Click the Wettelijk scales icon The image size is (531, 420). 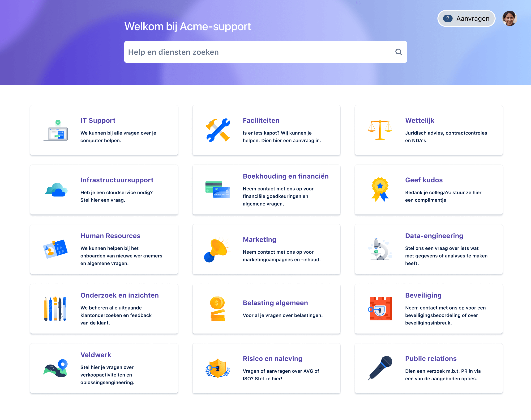[x=380, y=130]
